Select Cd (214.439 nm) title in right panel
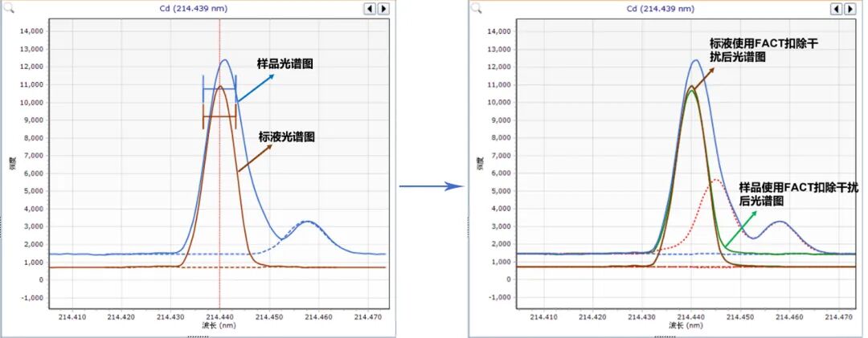The image size is (868, 338). (661, 9)
